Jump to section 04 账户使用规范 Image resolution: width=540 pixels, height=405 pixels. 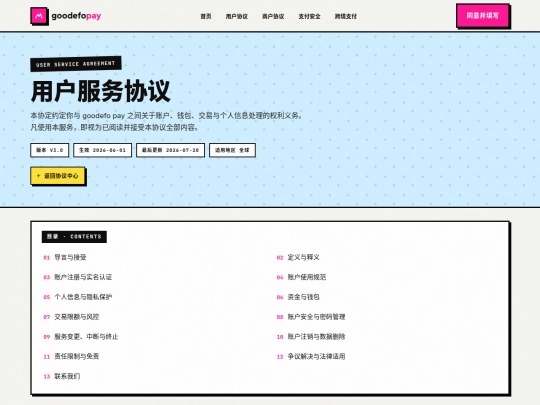click(301, 277)
